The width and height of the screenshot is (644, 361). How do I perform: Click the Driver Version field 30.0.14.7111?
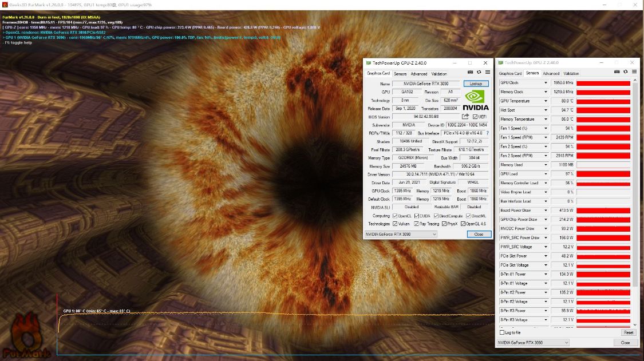point(440,174)
